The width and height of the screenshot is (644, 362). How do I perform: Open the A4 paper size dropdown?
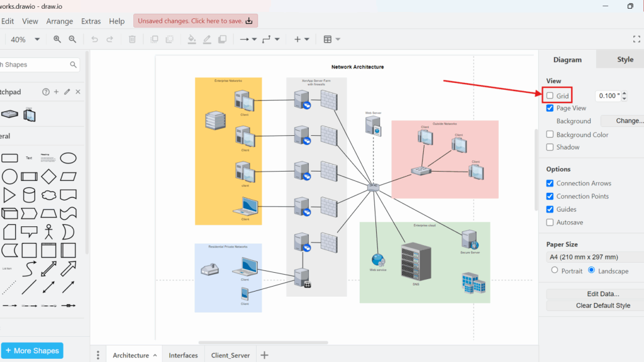click(x=594, y=257)
